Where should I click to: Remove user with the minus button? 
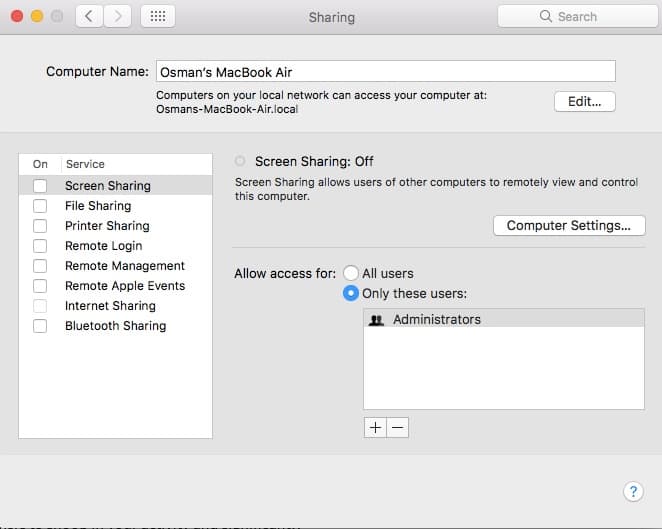point(397,428)
